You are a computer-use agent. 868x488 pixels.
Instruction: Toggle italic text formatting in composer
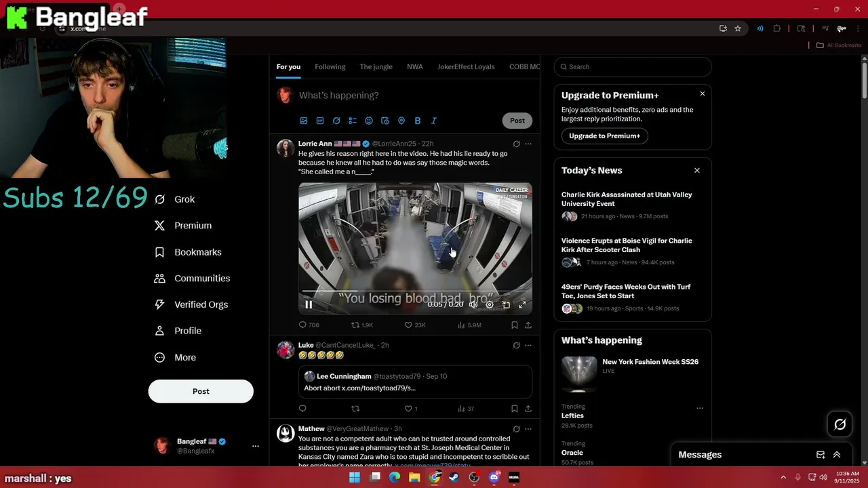tap(434, 121)
